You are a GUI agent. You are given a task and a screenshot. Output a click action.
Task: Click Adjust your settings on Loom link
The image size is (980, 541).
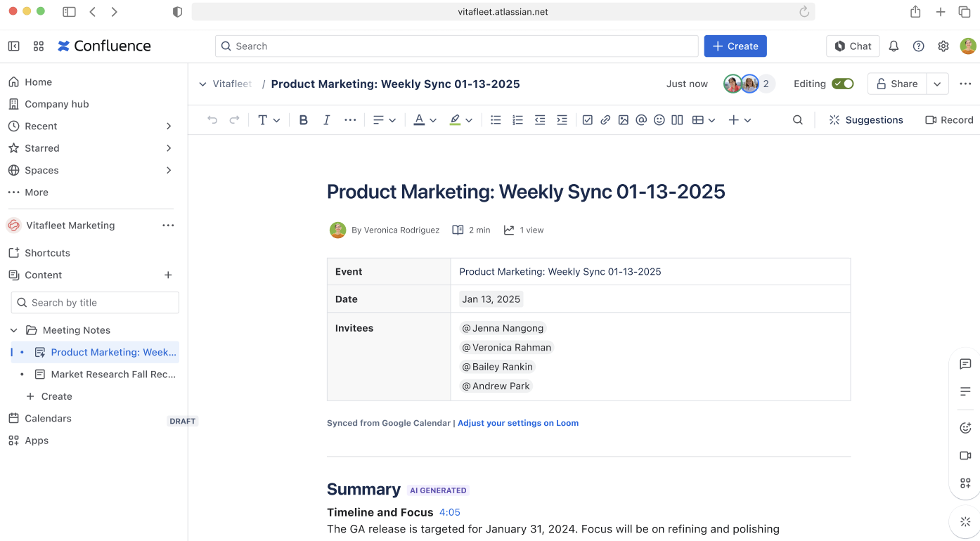(518, 422)
